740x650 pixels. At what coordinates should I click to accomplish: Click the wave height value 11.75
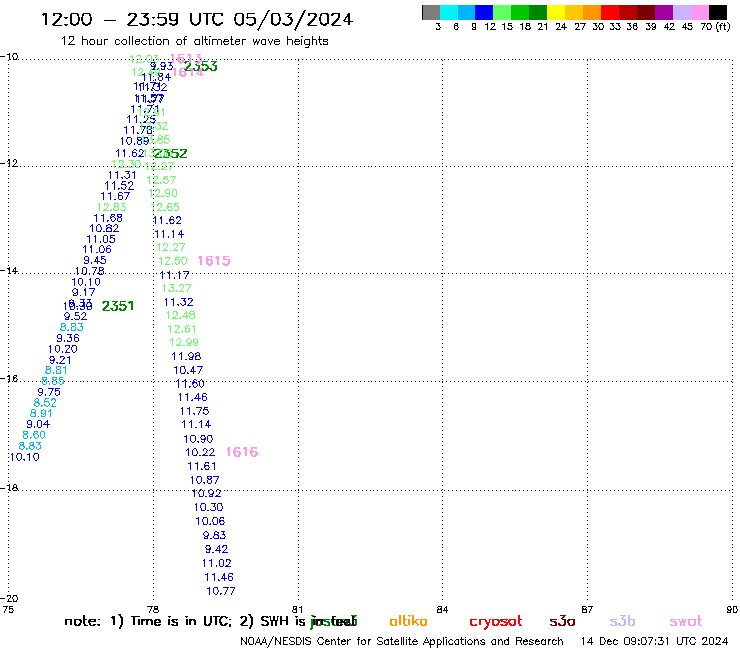point(194,411)
